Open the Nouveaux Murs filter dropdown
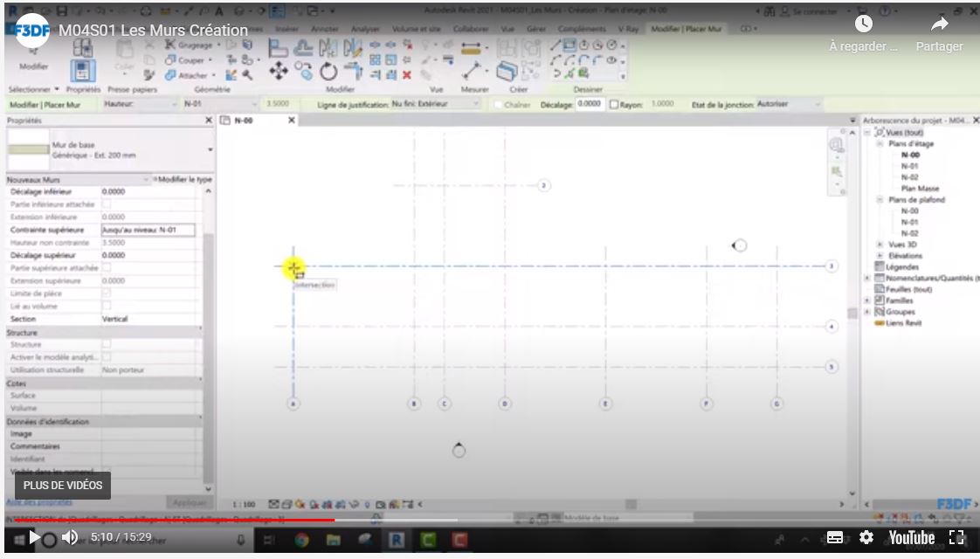 point(78,179)
